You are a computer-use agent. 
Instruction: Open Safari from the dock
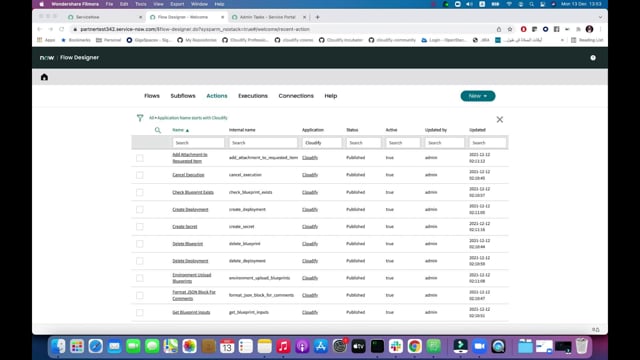pyautogui.click(x=96, y=346)
